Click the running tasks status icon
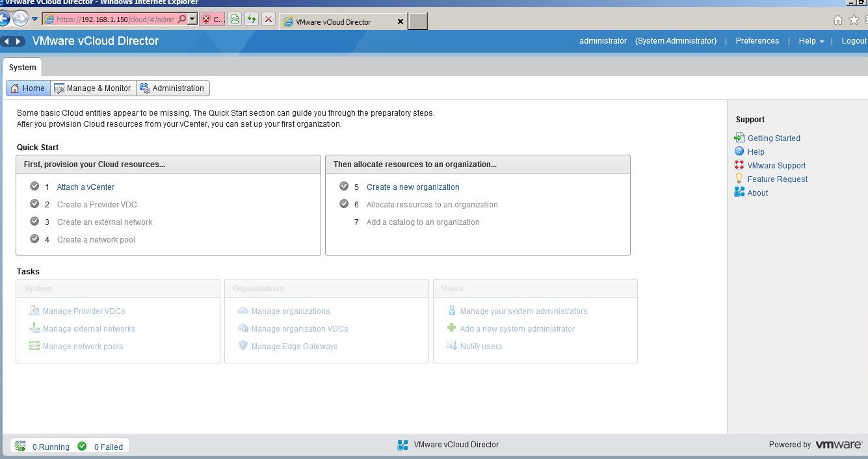Screen dimensions: 868x459 click(x=20, y=446)
